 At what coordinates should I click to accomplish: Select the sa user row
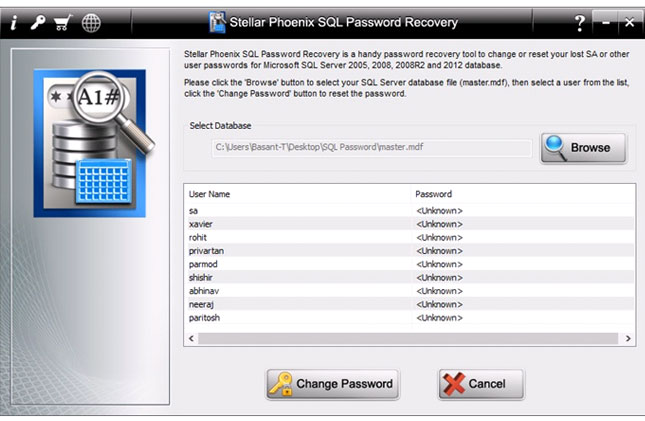tap(409, 211)
